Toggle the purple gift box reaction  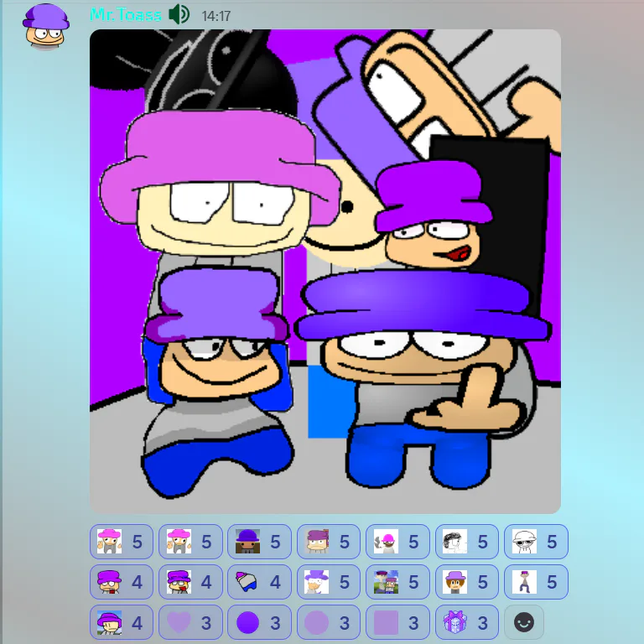[467, 622]
